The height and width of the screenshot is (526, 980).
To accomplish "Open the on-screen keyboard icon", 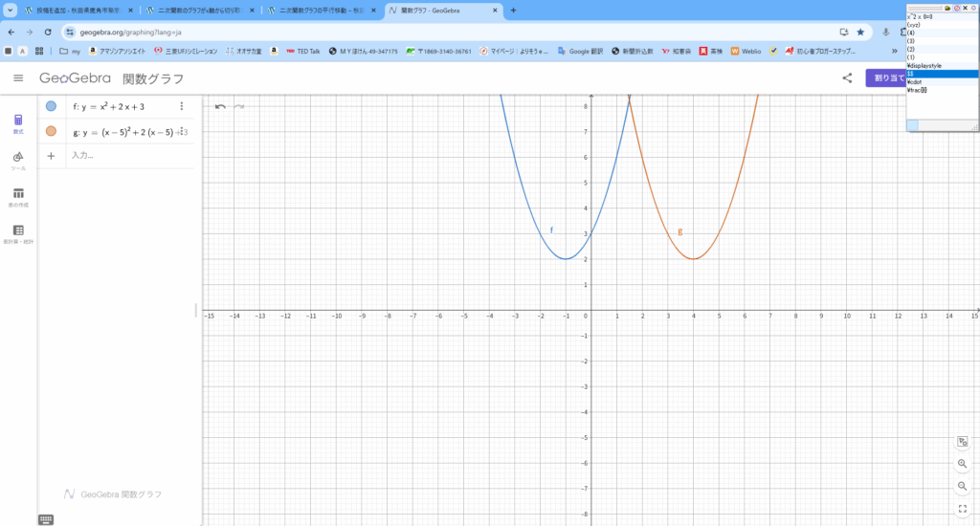I will coord(46,519).
